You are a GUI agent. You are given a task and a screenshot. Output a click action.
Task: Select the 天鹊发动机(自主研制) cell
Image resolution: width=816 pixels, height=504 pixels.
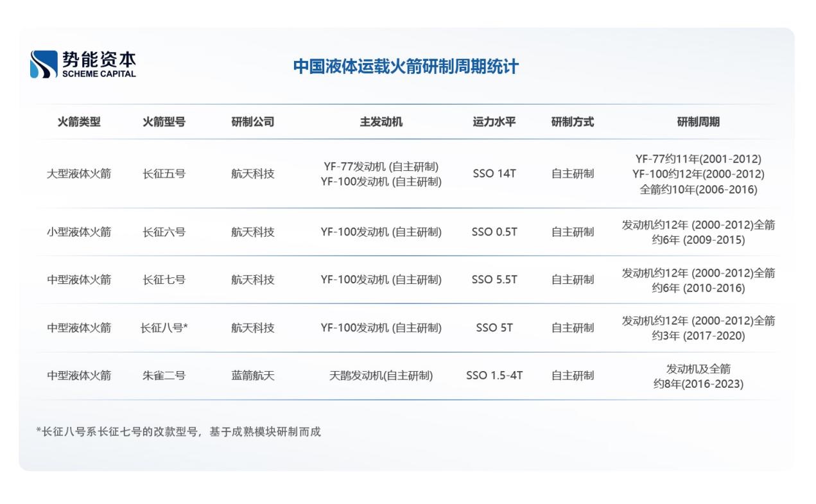[381, 376]
